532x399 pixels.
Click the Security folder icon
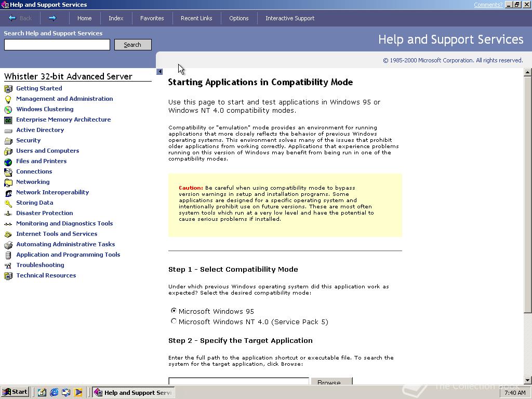[x=8, y=141]
